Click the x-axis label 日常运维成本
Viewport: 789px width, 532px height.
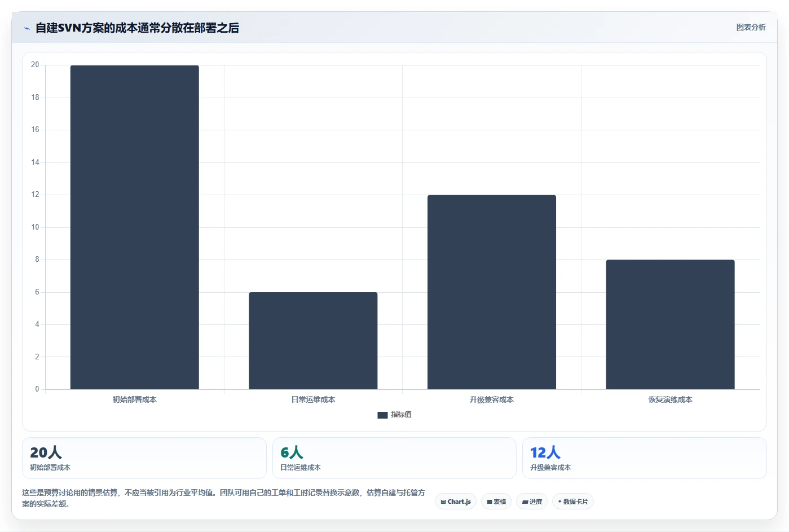pos(313,399)
